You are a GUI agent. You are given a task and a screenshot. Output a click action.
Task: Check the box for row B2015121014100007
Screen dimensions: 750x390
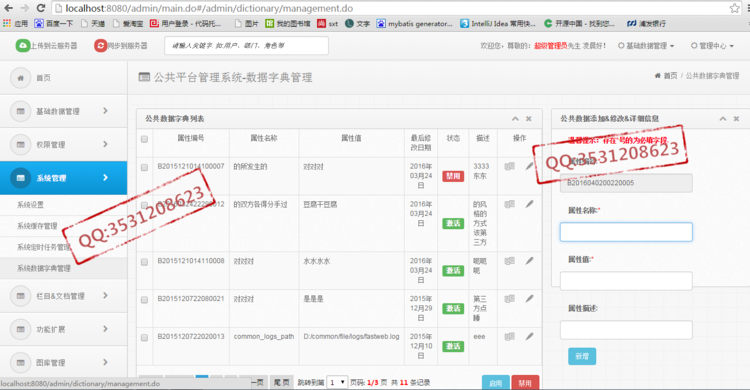[144, 167]
